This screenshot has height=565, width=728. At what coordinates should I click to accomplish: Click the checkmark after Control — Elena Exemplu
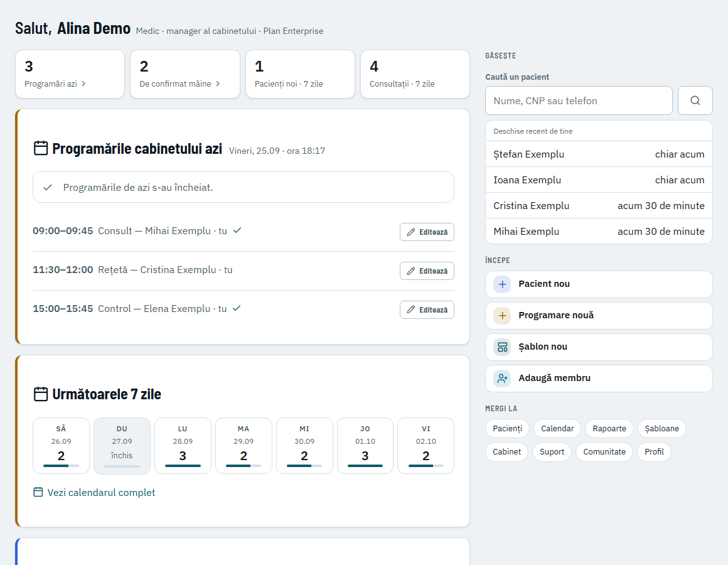(x=237, y=308)
